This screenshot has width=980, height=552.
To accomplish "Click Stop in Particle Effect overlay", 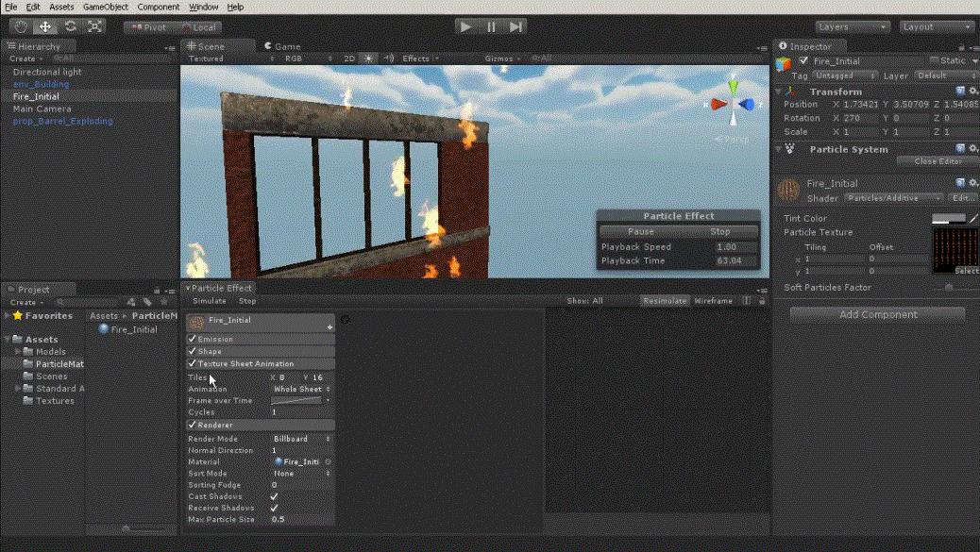I will tap(719, 231).
